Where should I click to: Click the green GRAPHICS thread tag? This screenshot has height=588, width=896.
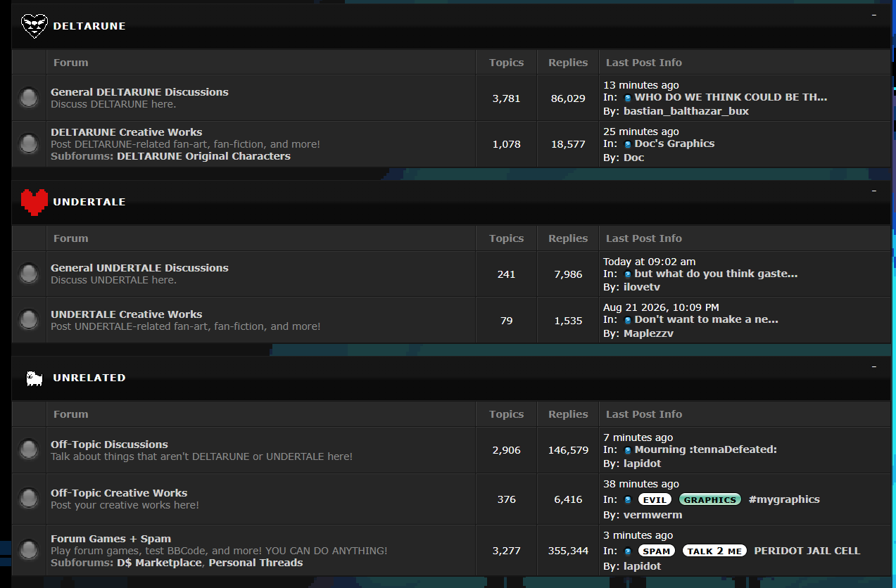(x=710, y=500)
